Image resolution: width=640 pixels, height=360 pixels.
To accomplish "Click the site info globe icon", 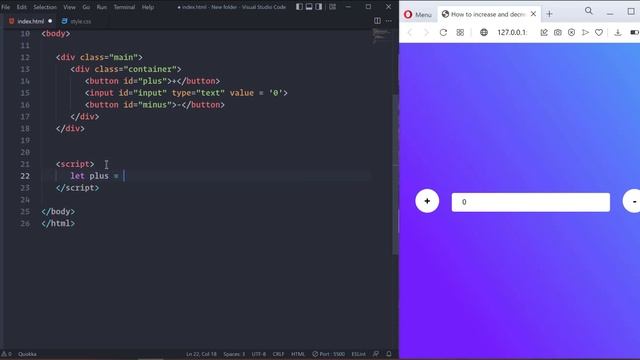I will point(484,33).
